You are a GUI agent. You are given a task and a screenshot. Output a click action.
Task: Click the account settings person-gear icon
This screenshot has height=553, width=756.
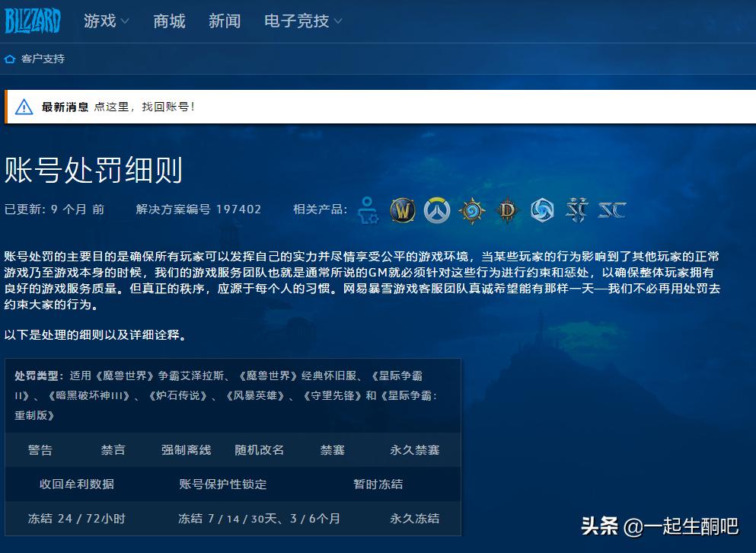(368, 210)
